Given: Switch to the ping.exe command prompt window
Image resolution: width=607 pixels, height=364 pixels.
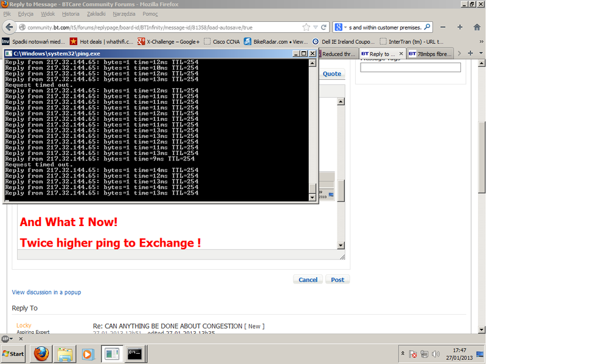Looking at the screenshot, I should tap(135, 354).
